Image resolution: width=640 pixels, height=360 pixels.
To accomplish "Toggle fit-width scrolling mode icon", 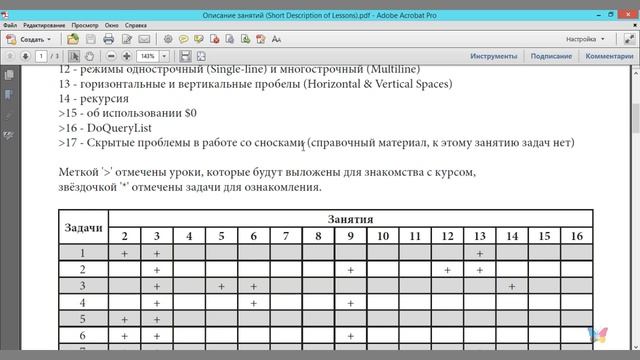I will pyautogui.click(x=185, y=56).
